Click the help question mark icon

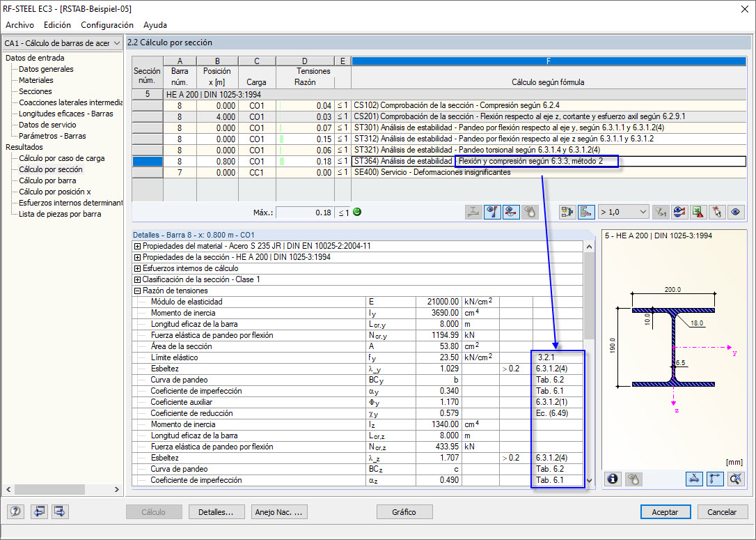click(x=15, y=511)
